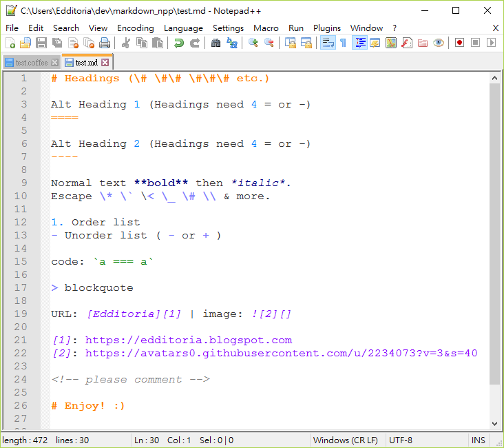Zoom in using the magnifier plus icon
The width and height of the screenshot is (504, 448).
click(253, 43)
